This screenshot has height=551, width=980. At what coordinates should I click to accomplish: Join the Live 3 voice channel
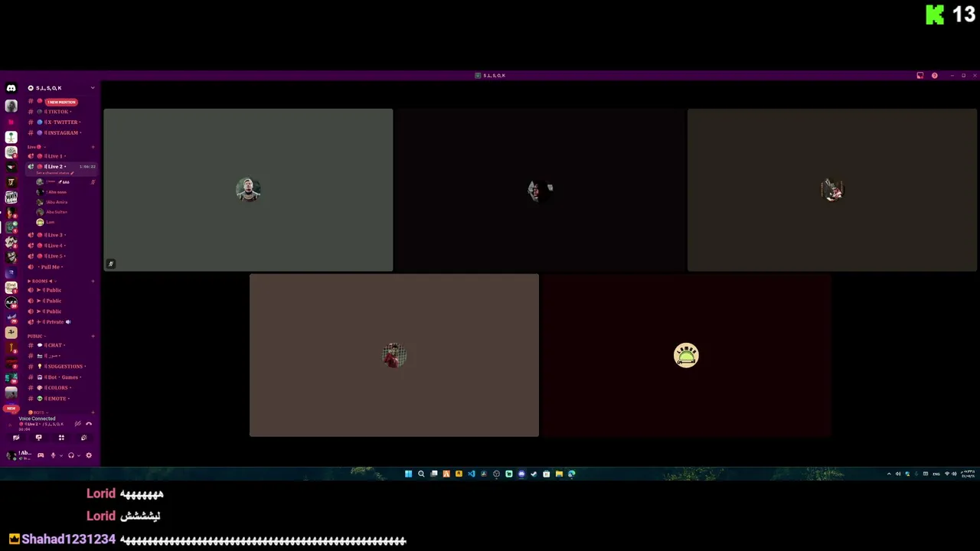(61, 235)
